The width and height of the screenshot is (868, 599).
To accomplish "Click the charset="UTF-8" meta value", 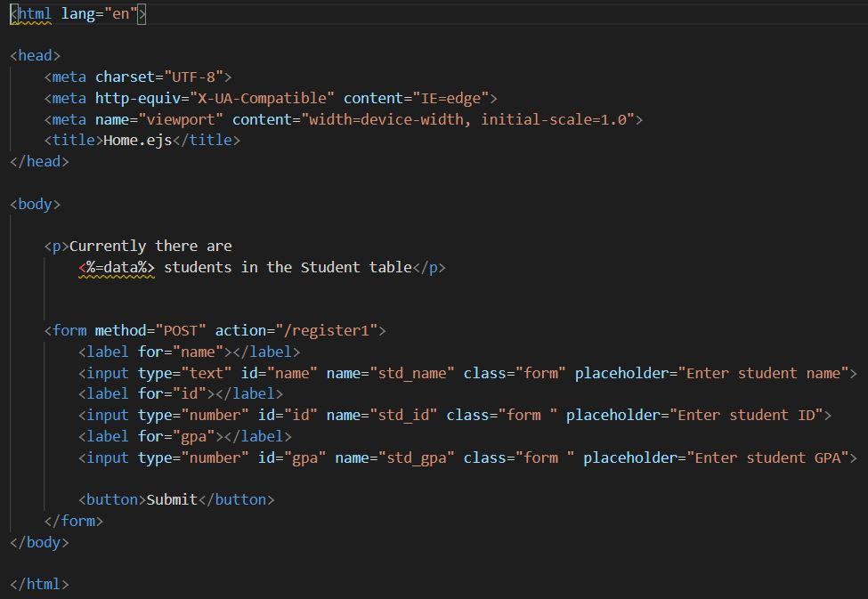I will [166, 77].
